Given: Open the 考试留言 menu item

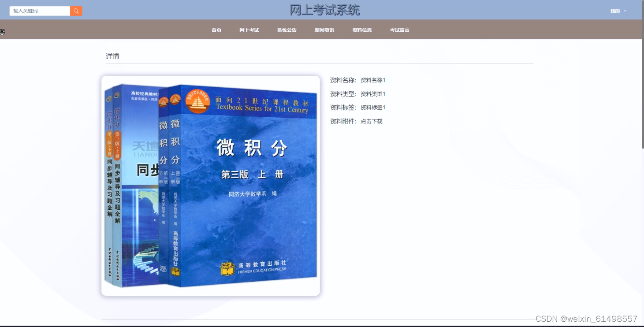Looking at the screenshot, I should click(x=399, y=30).
